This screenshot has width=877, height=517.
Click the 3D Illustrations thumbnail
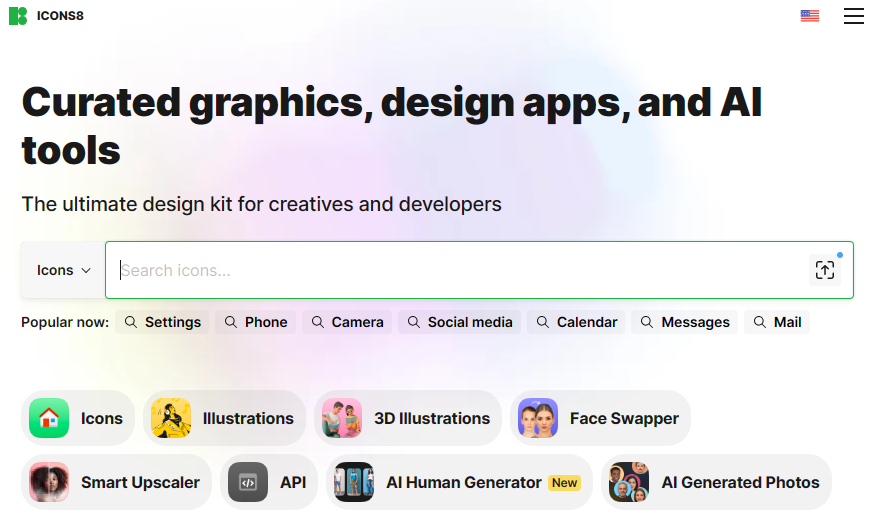tap(342, 418)
